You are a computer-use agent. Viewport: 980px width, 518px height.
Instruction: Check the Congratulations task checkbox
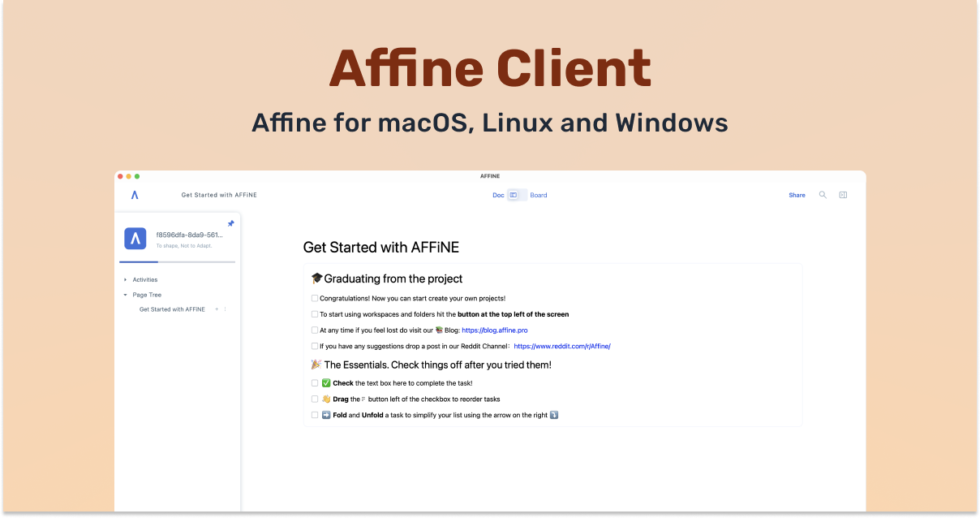pos(315,298)
